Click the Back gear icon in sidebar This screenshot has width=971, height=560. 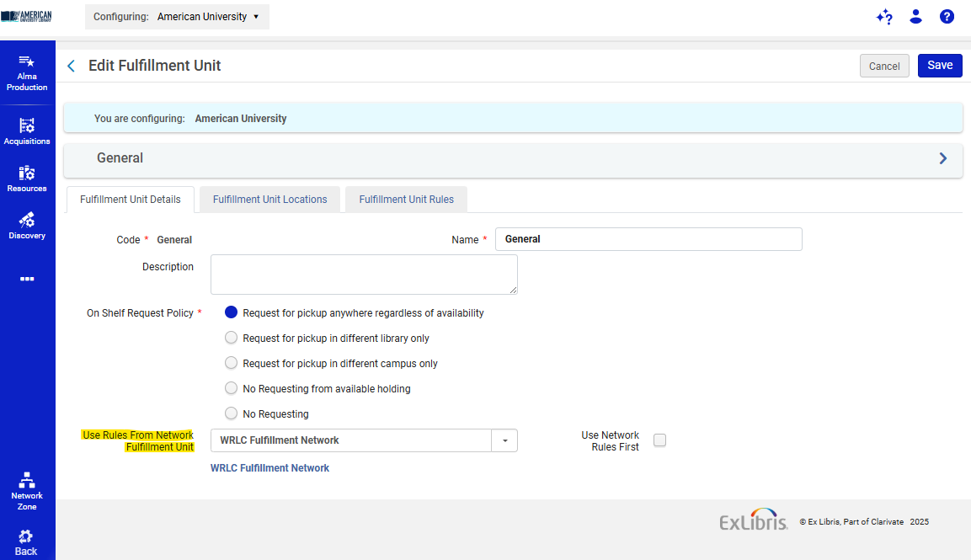(x=26, y=536)
